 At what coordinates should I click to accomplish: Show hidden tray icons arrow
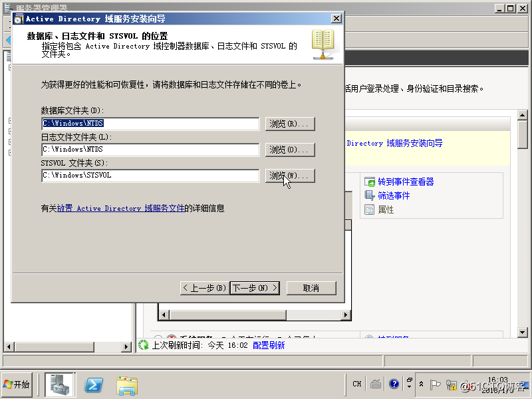pyautogui.click(x=421, y=384)
